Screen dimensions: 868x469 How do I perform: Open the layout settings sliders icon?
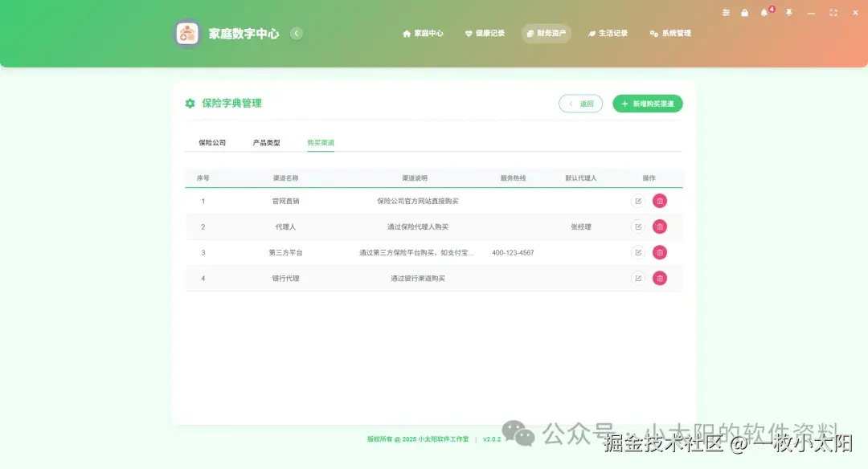click(726, 13)
